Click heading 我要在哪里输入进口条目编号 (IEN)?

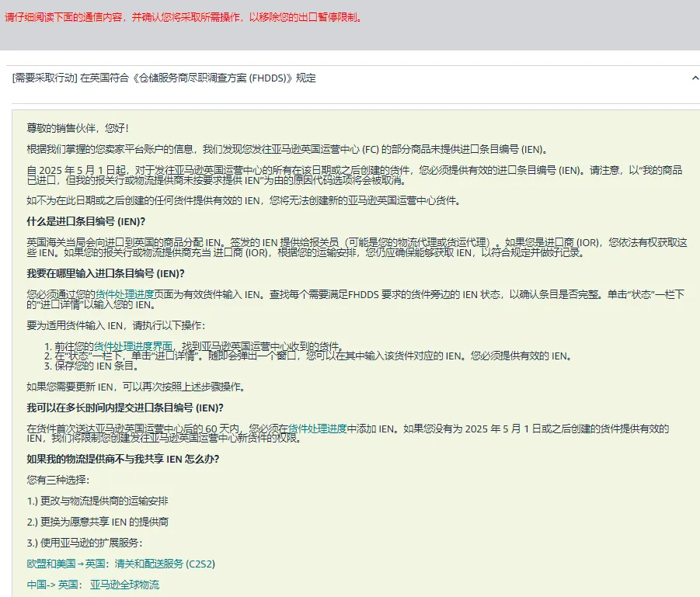[x=106, y=273]
